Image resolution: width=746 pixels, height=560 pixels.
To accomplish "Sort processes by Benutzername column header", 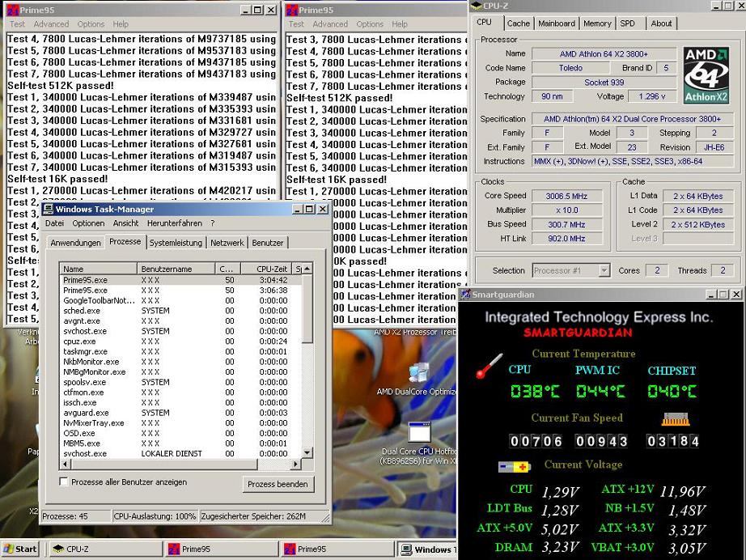I will coord(176,269).
